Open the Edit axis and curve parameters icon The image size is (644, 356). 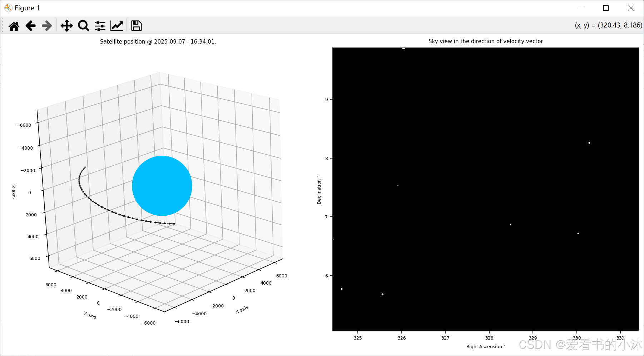[117, 25]
